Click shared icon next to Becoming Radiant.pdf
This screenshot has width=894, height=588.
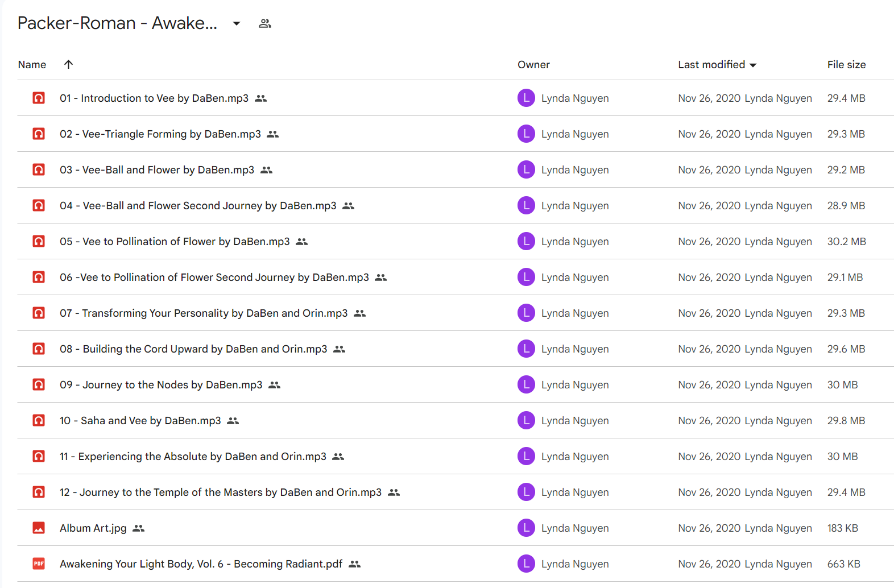point(355,564)
